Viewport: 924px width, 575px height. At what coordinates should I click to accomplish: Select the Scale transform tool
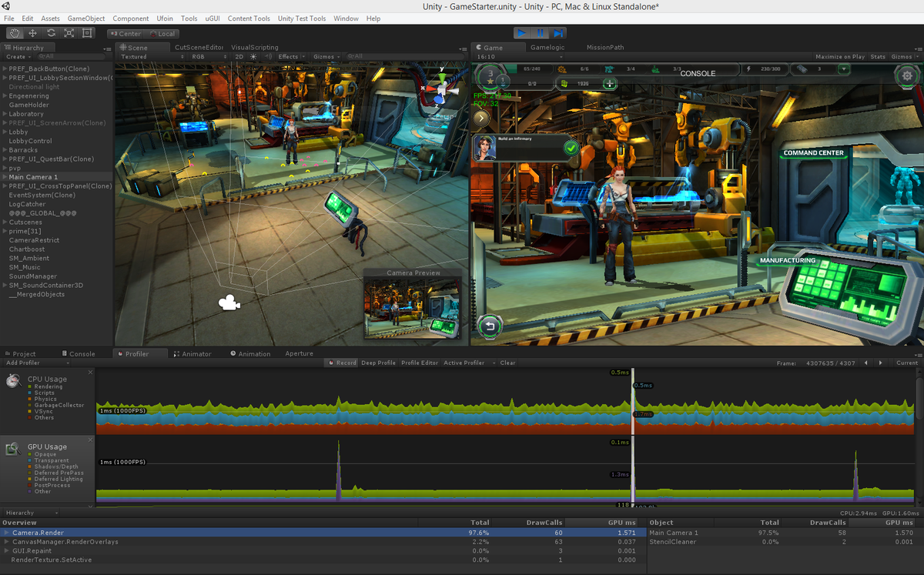[x=69, y=33]
